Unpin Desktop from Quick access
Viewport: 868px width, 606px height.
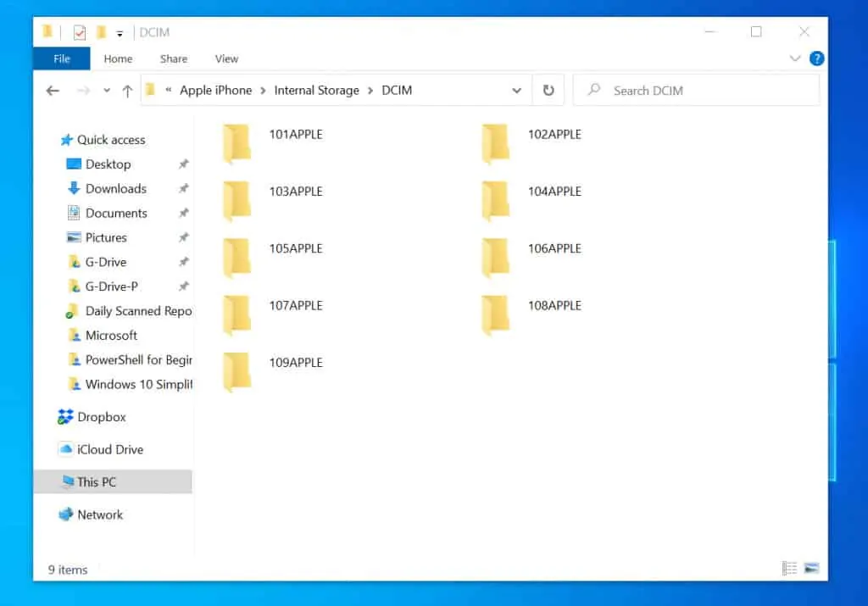click(x=182, y=164)
